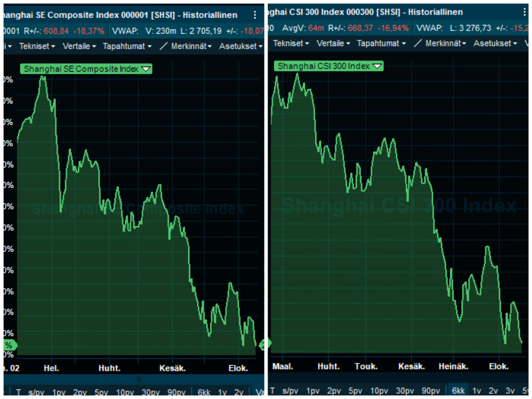Select 10pv range in CSI 300 window
The height and width of the screenshot is (399, 532).
click(379, 391)
